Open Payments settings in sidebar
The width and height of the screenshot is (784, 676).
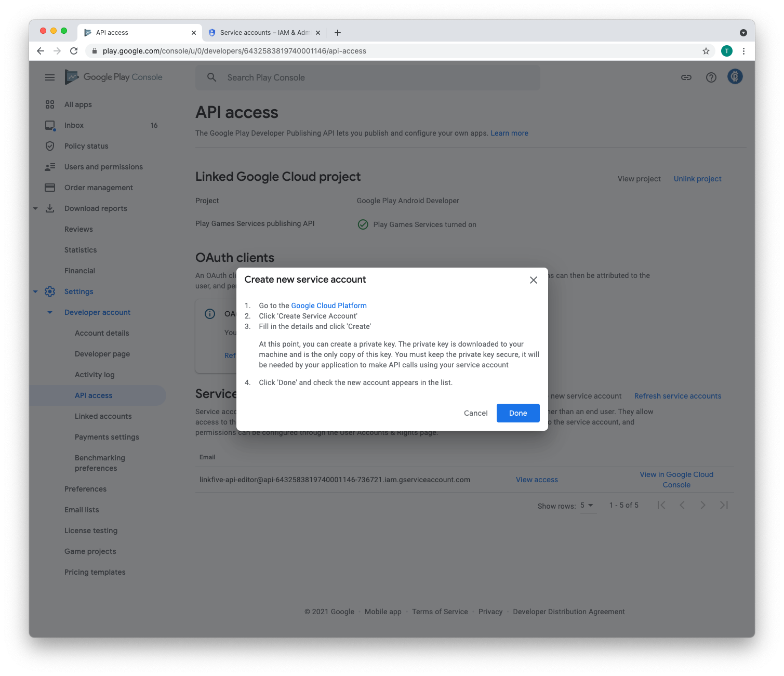[107, 437]
